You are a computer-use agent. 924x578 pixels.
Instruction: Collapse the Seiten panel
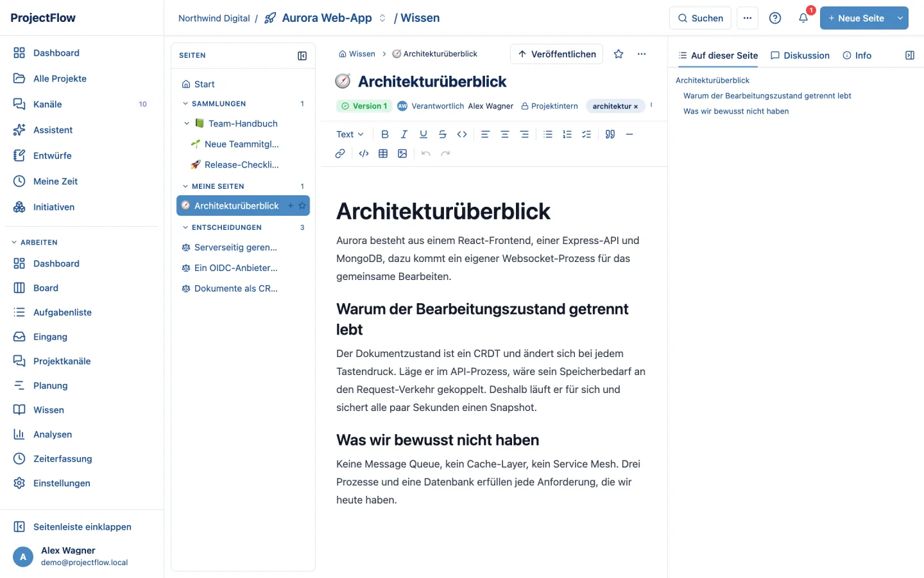tap(302, 56)
